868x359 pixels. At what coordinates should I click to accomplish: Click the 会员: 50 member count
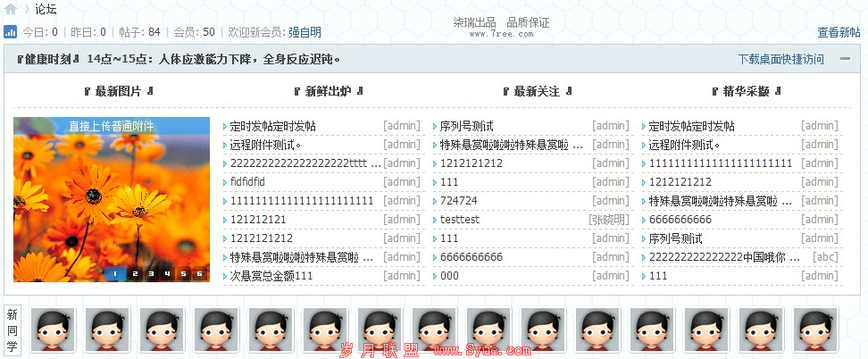[195, 32]
